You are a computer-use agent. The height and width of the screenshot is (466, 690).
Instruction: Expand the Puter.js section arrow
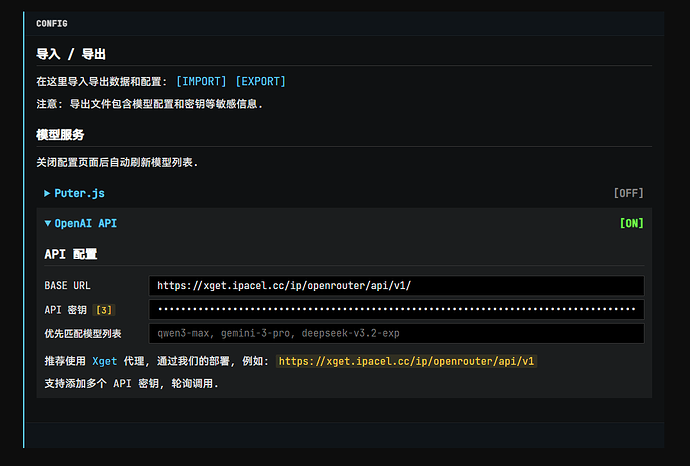click(47, 193)
